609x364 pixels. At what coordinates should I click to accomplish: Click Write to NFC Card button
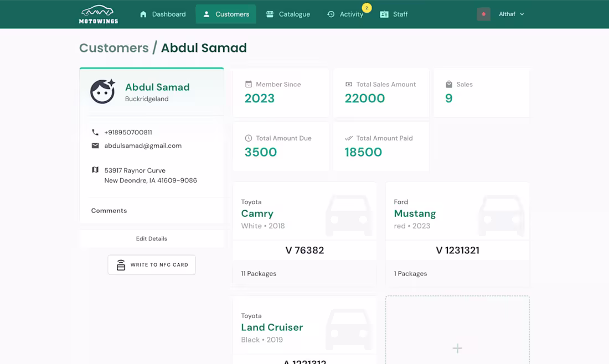pyautogui.click(x=152, y=264)
